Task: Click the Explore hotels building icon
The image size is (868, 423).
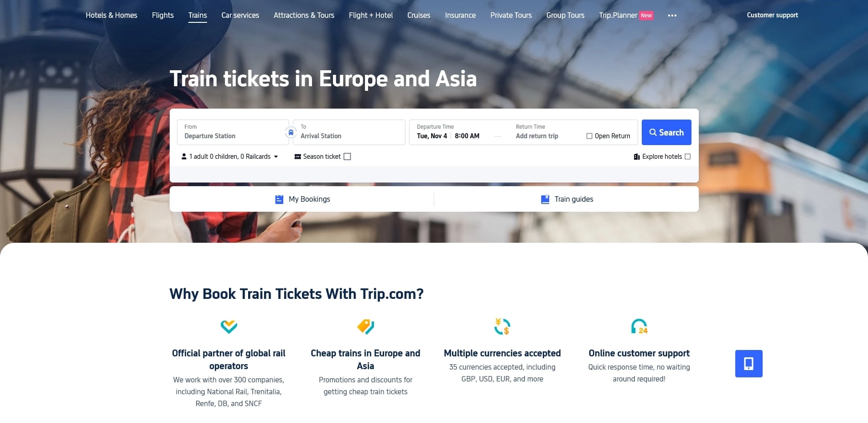Action: tap(637, 157)
